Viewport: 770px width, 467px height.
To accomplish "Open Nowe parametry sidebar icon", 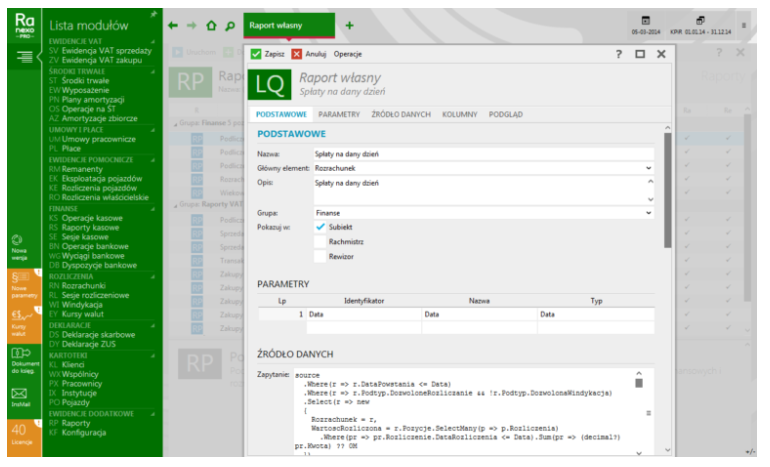I will point(24,285).
